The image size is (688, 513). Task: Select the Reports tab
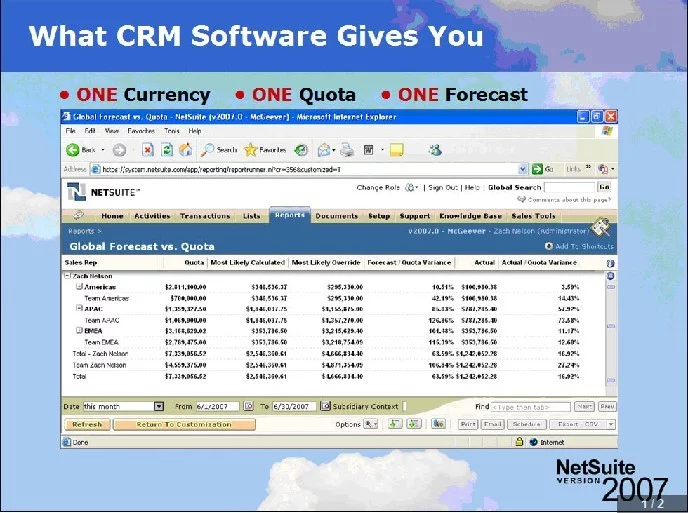pos(290,215)
